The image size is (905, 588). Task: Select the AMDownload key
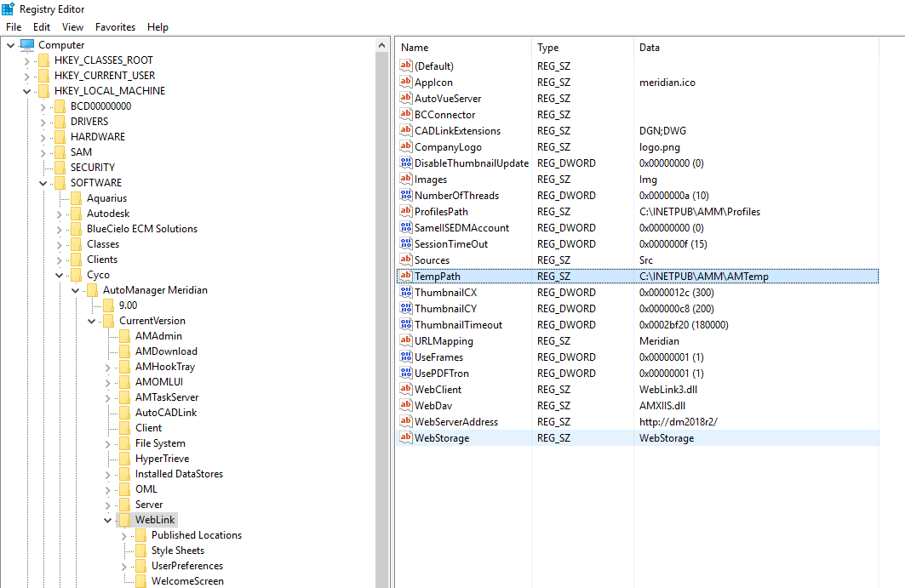[166, 351]
